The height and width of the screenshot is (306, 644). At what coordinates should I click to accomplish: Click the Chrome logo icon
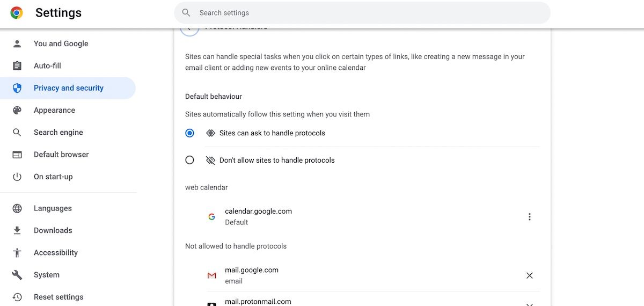[x=17, y=13]
